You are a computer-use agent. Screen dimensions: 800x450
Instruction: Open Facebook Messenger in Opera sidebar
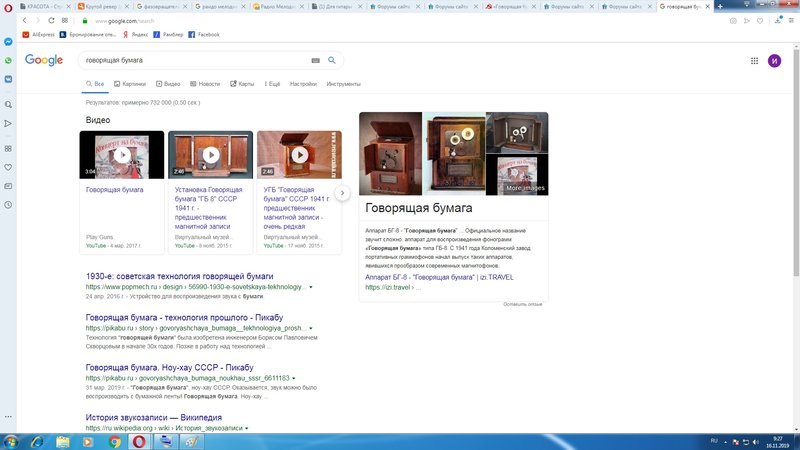pyautogui.click(x=8, y=42)
